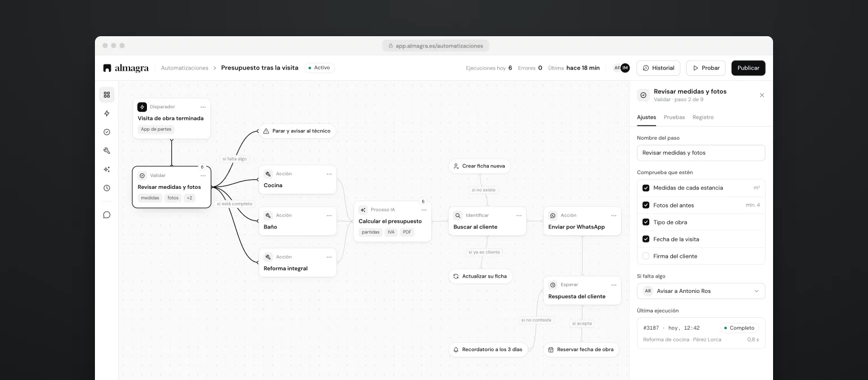The height and width of the screenshot is (380, 868).
Task: Select the check-circle validation icon in the left sidebar
Action: click(107, 132)
